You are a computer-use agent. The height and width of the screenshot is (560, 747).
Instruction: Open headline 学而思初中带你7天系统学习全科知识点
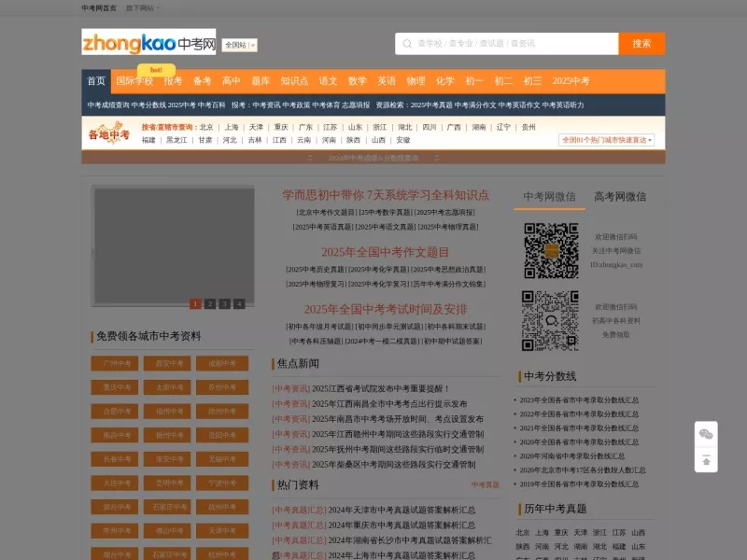click(x=386, y=195)
